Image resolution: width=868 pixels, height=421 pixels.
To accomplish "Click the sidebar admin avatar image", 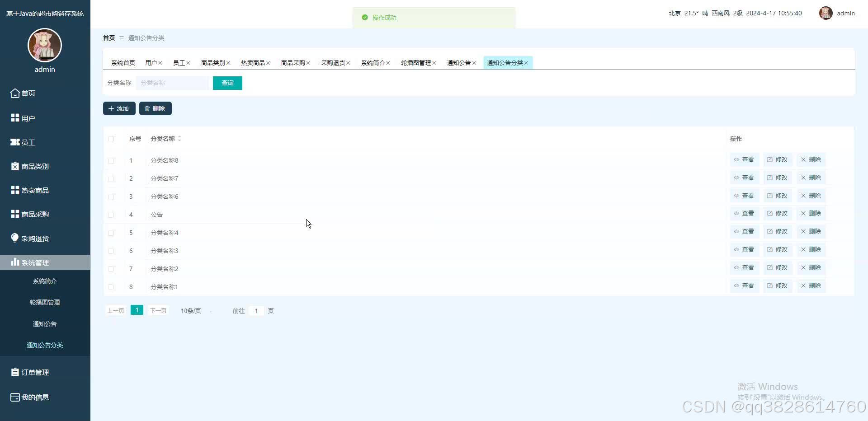I will click(x=45, y=45).
